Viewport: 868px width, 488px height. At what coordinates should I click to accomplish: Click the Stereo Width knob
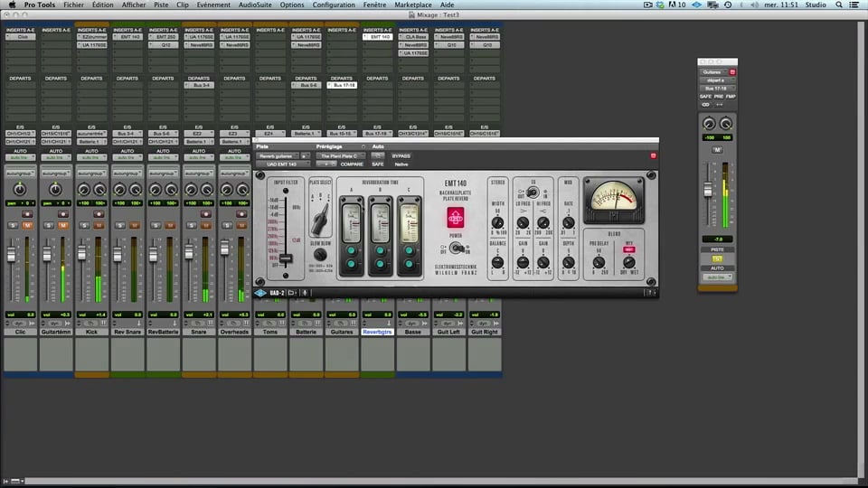pos(497,223)
